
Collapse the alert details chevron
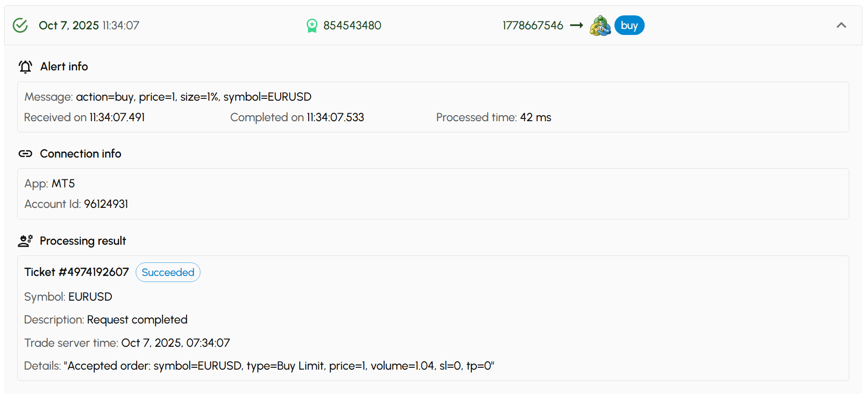click(841, 25)
